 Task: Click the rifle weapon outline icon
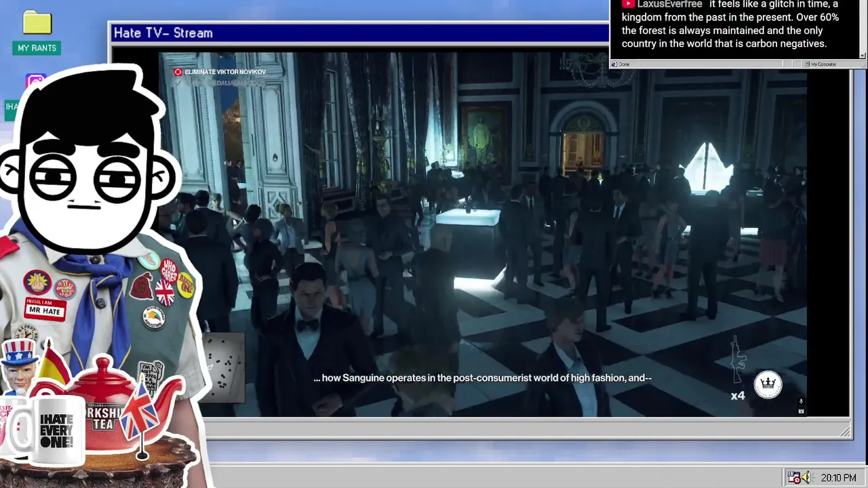737,360
